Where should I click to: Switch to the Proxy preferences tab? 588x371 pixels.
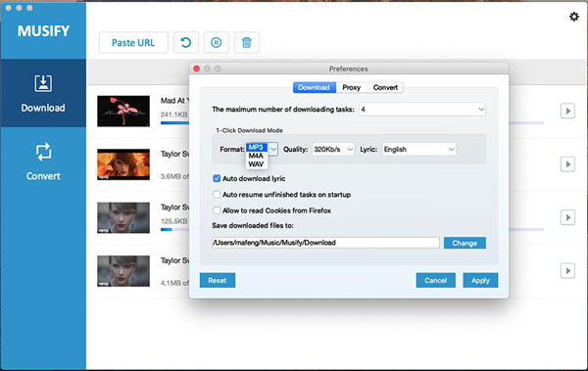(352, 87)
